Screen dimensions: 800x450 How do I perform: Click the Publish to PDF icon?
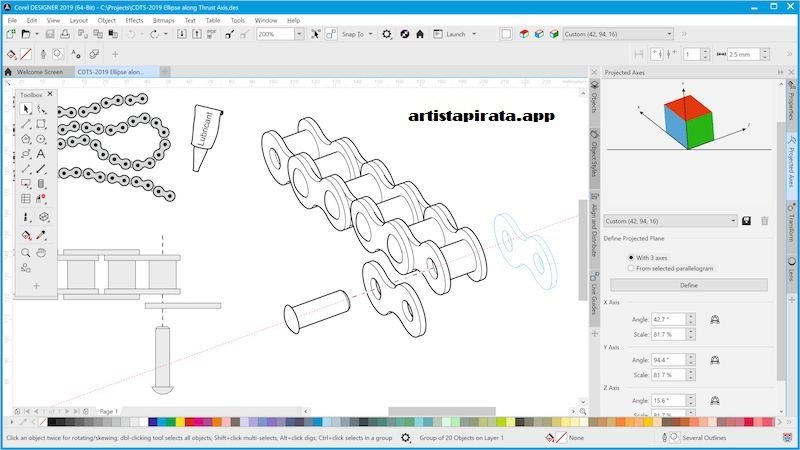(x=212, y=34)
